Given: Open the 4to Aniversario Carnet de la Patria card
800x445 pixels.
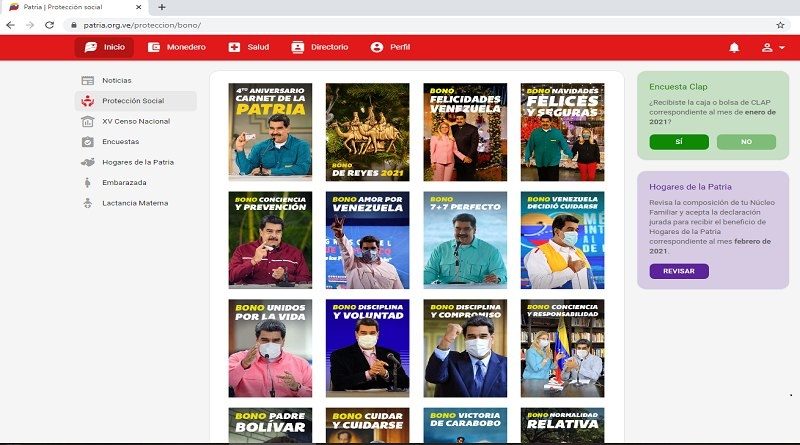Looking at the screenshot, I should pyautogui.click(x=270, y=132).
